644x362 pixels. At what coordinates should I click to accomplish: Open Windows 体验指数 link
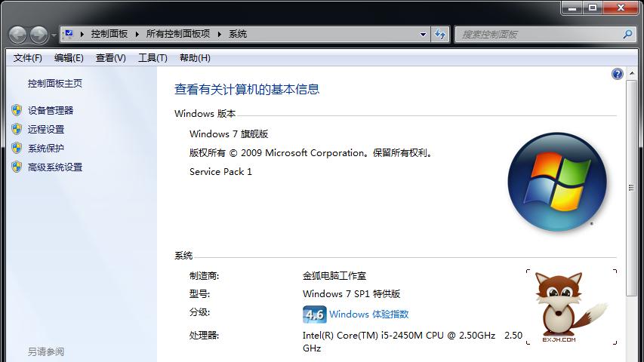(x=369, y=314)
